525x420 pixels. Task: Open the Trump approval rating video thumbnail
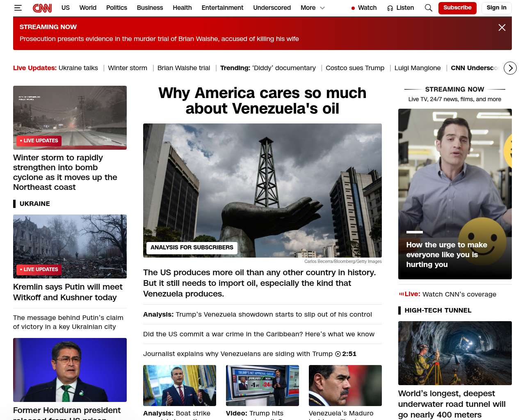coord(262,386)
